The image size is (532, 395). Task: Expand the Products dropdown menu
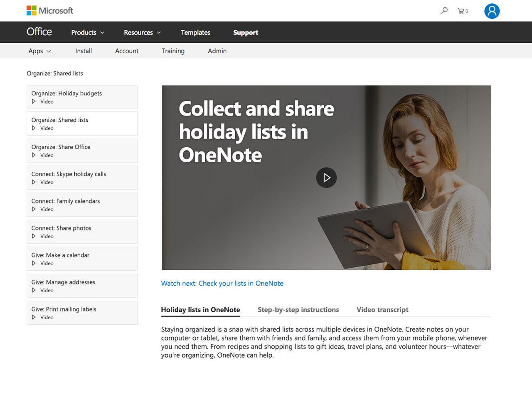tap(88, 32)
